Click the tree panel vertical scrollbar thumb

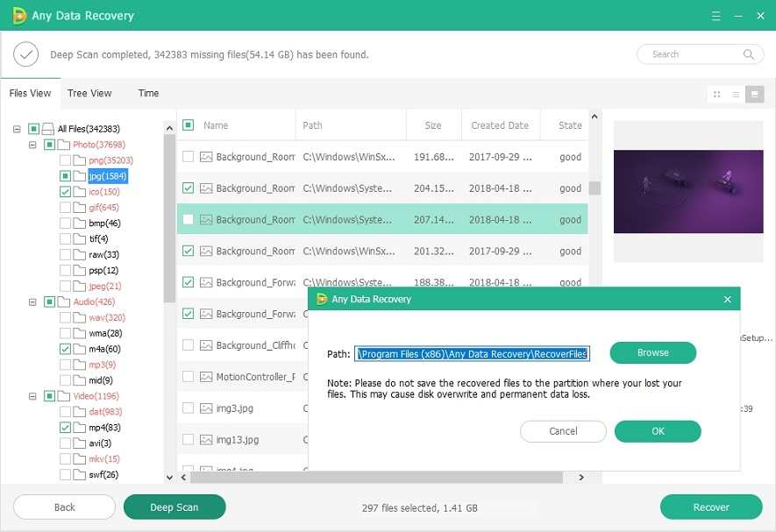169,217
